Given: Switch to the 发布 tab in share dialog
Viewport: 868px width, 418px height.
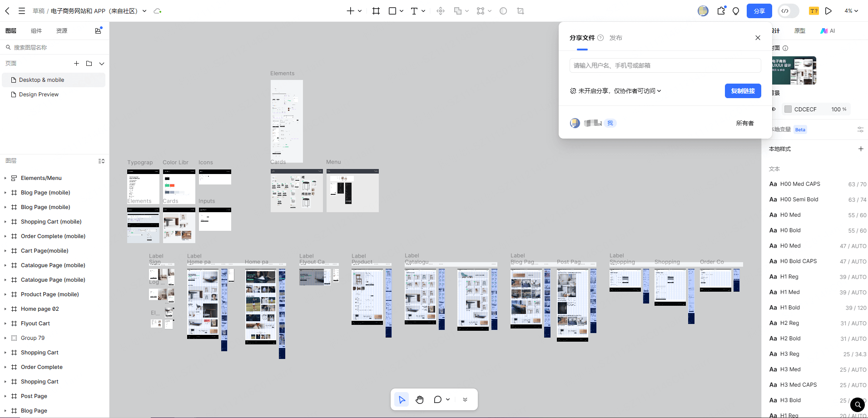Looking at the screenshot, I should point(615,38).
